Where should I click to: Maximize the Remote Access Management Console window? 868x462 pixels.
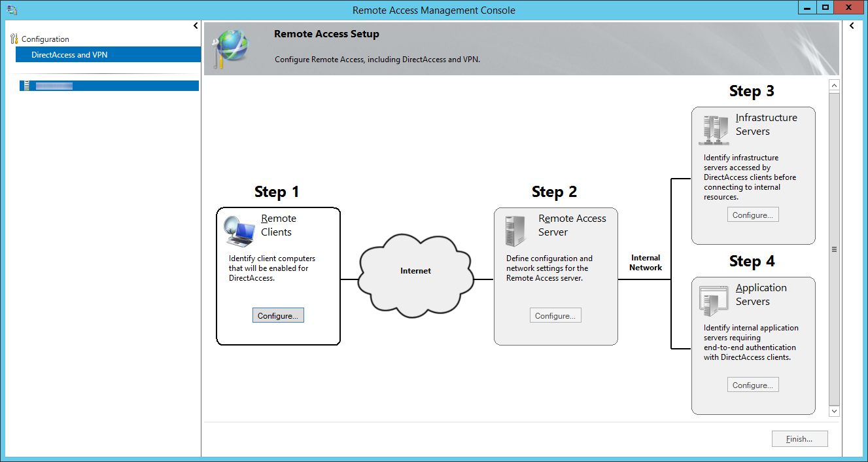tap(825, 7)
